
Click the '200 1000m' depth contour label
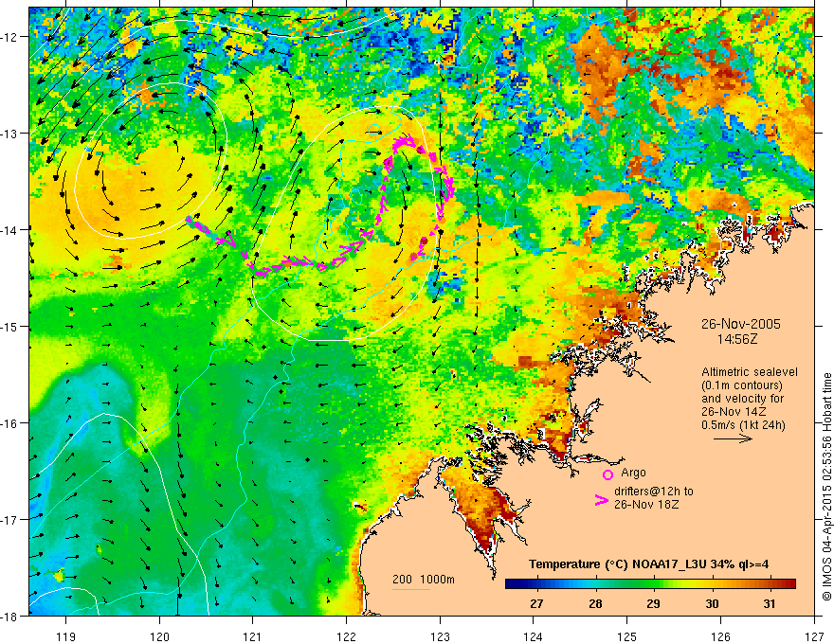pos(424,580)
